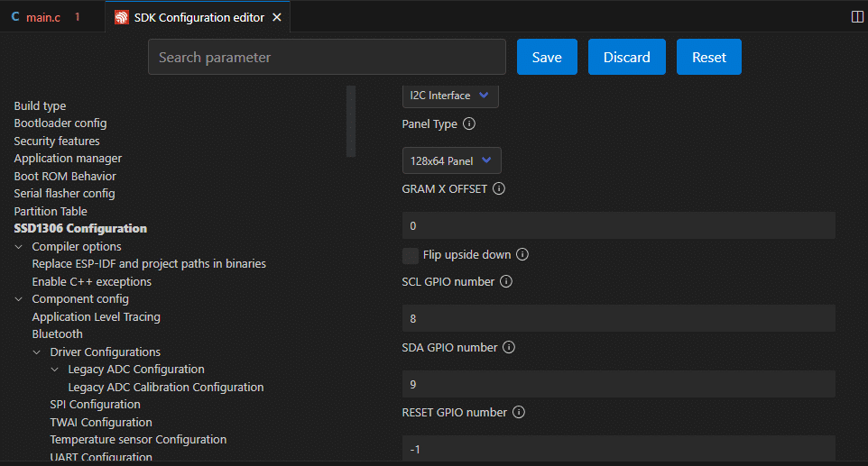868x466 pixels.
Task: Select Enable C++ exceptions item
Action: [x=92, y=281]
